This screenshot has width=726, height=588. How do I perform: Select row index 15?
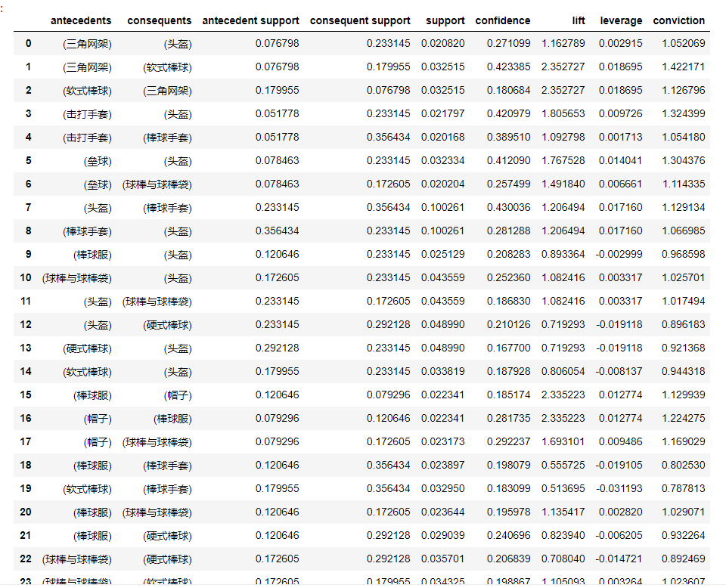[x=26, y=395]
